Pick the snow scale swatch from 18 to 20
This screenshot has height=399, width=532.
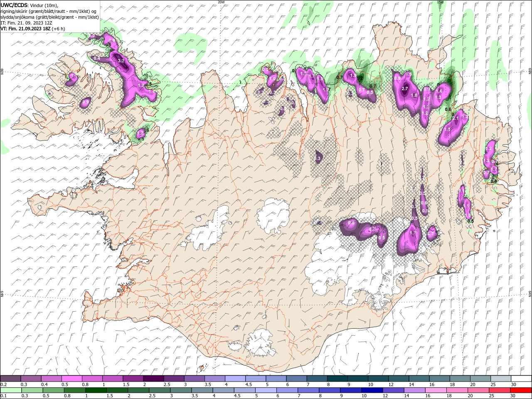(x=460, y=378)
